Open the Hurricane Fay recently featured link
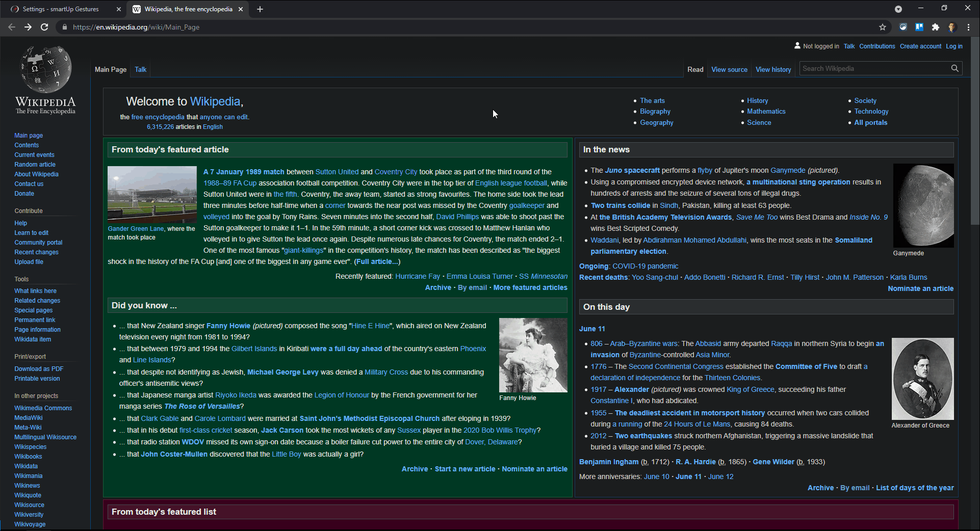The height and width of the screenshot is (531, 980). (418, 276)
